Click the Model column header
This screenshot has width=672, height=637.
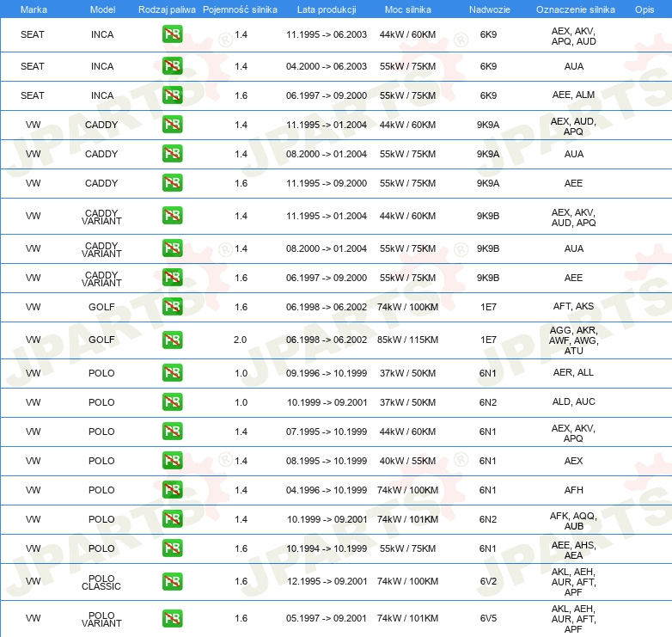click(102, 9)
